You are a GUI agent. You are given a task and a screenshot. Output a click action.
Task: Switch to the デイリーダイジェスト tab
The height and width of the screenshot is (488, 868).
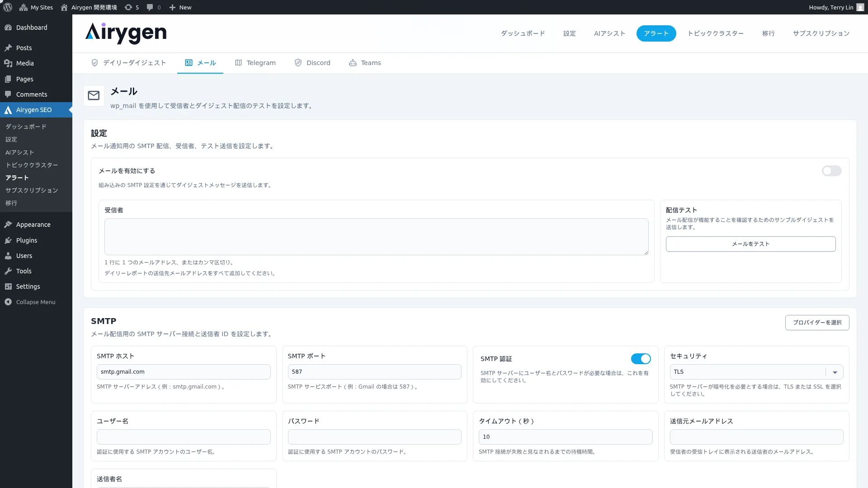(128, 63)
